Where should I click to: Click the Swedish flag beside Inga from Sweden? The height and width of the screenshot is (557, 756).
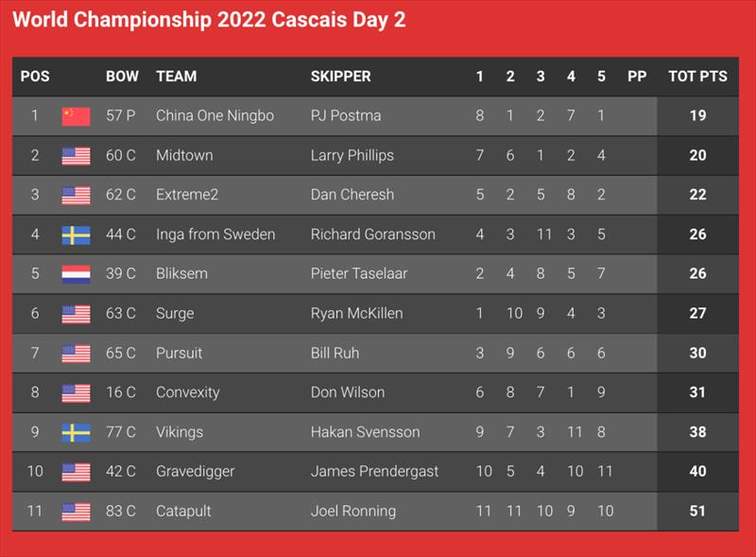(76, 235)
